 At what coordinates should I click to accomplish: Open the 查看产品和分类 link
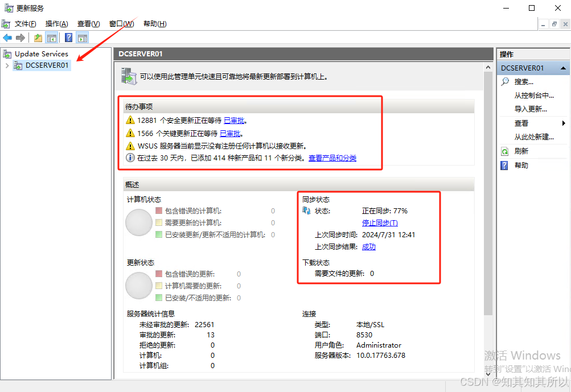click(332, 158)
